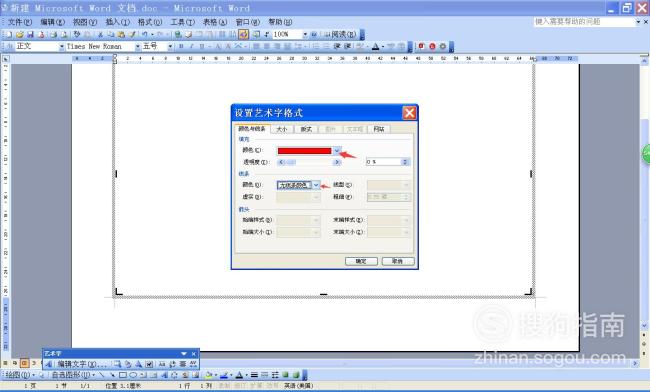650x392 pixels.
Task: Open the 格式 (Format) menu
Action: click(150, 22)
